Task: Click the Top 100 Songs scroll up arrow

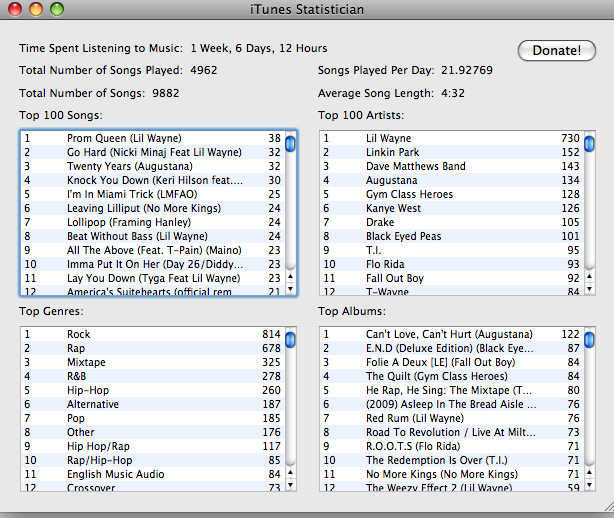Action: point(290,276)
